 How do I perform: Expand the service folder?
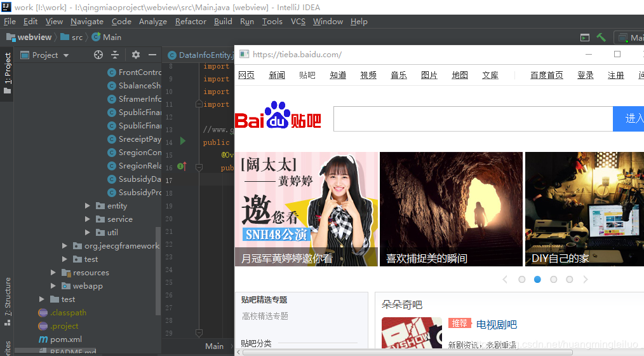[87, 219]
